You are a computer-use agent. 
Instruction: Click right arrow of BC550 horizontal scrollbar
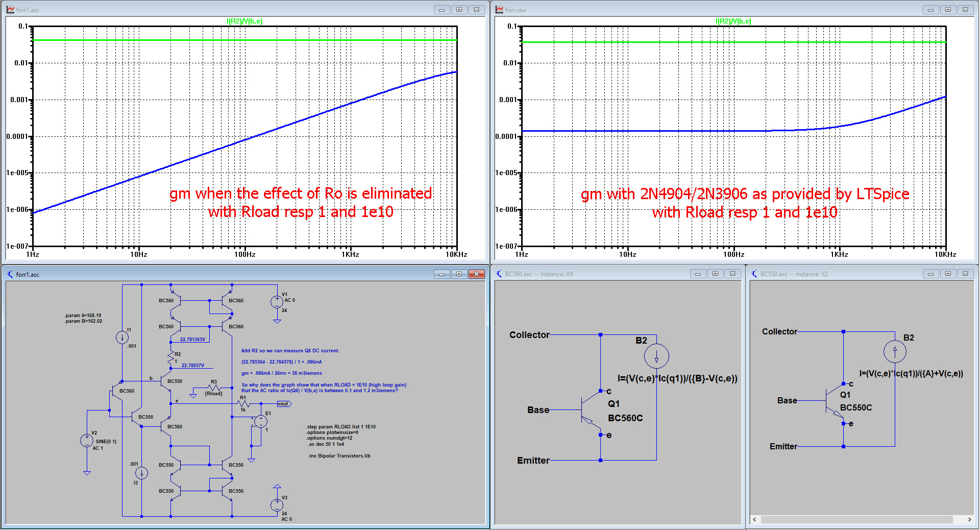coord(969,519)
